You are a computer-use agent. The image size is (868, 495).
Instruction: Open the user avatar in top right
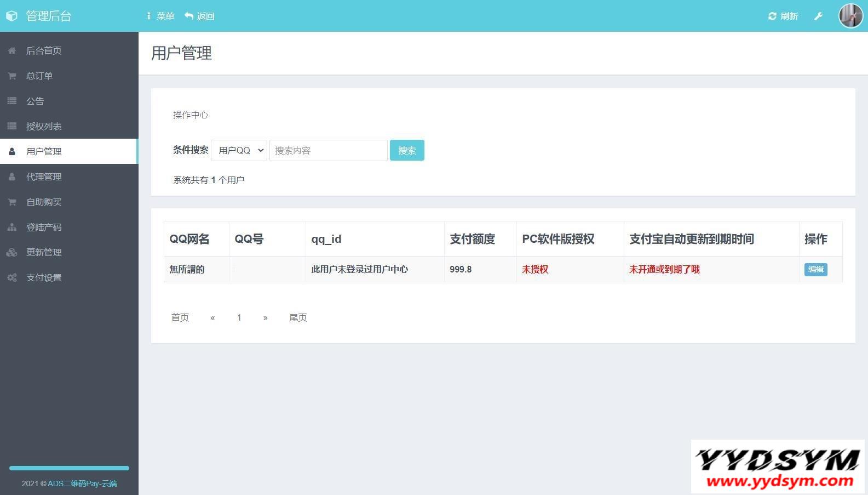(x=850, y=16)
